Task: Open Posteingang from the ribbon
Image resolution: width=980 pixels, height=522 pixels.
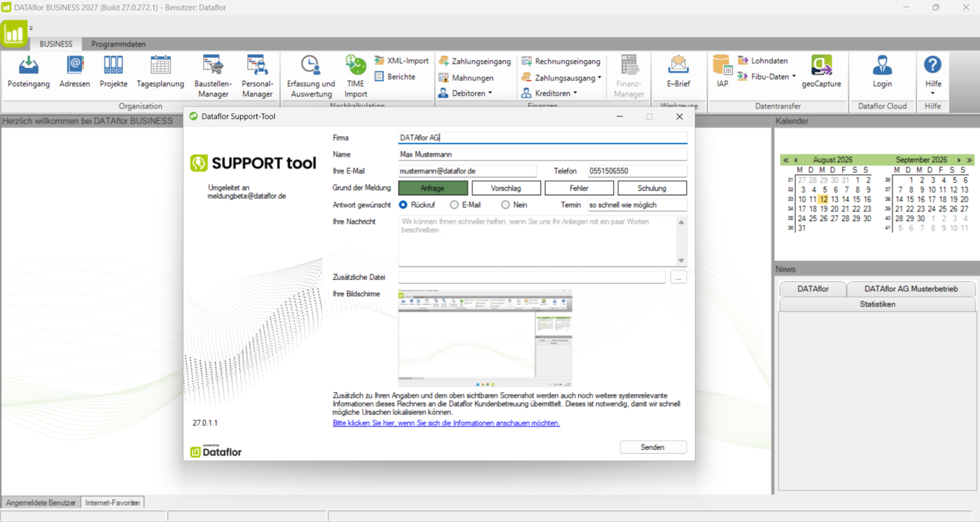Action: (29, 72)
